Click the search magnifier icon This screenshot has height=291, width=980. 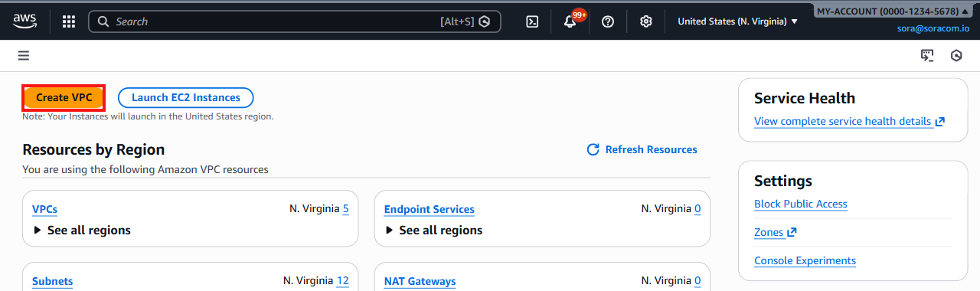[103, 21]
